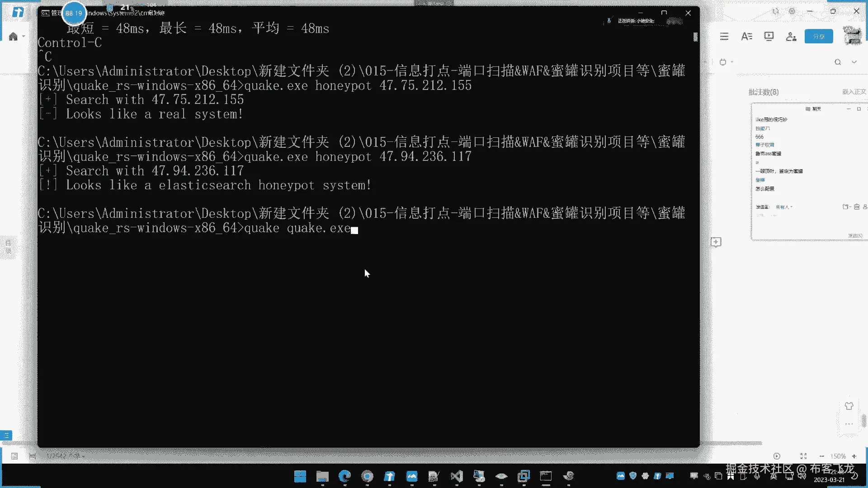The height and width of the screenshot is (488, 868).
Task: Start presentation mode icon
Action: point(769,37)
